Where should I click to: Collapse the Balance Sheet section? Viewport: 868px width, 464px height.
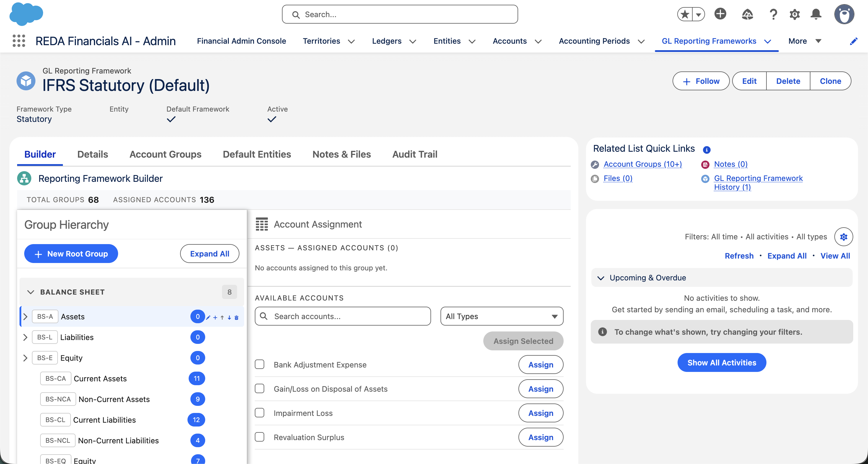(31, 292)
